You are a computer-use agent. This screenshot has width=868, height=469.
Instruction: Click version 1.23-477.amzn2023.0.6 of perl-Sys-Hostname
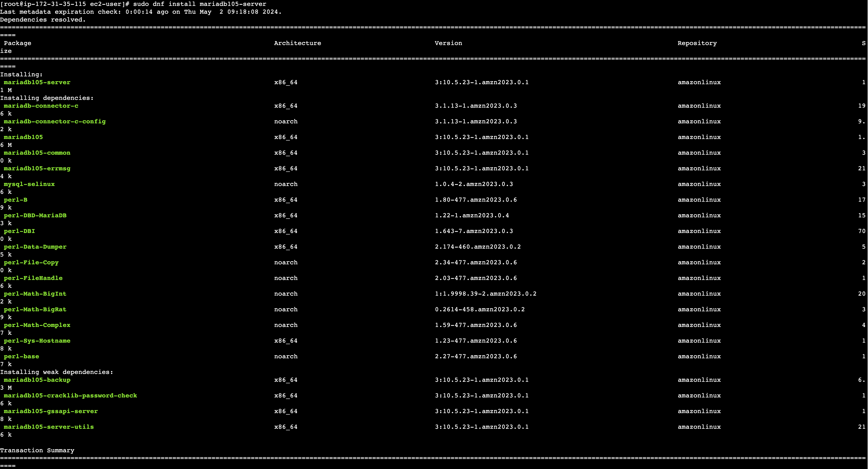(x=476, y=341)
